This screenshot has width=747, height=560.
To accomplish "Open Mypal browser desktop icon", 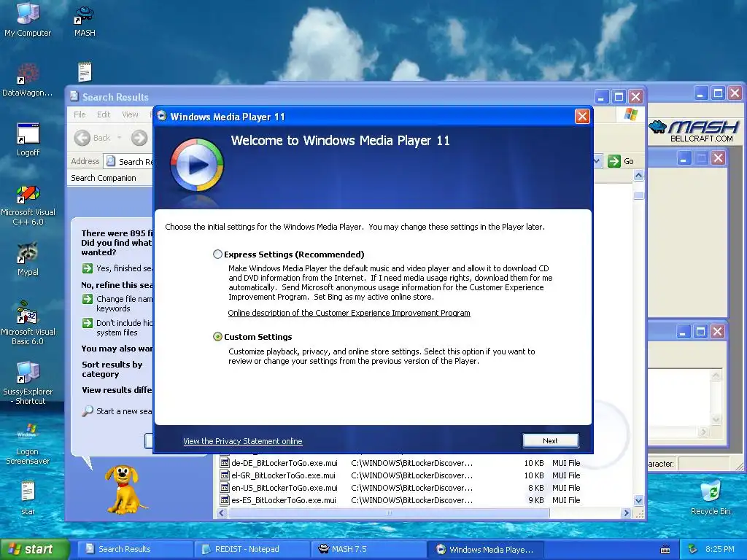I will point(28,260).
